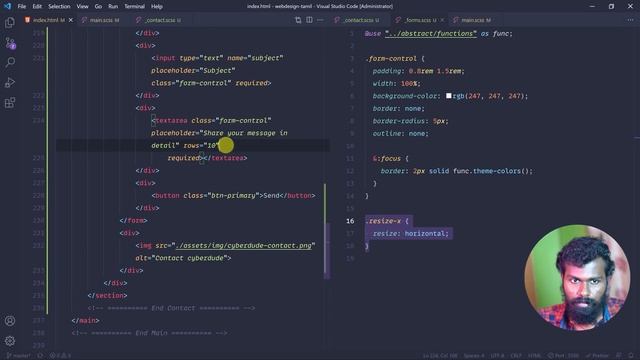
Task: Close the index.html tab
Action: click(71, 20)
